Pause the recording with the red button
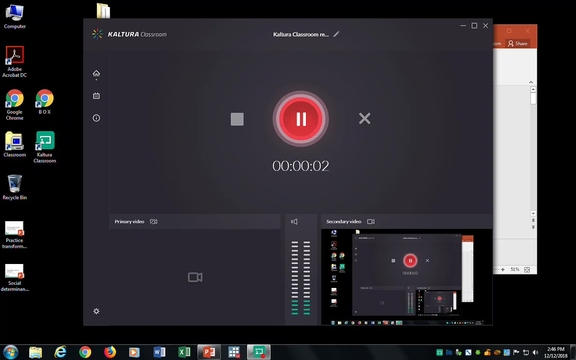576x360 pixels. (300, 119)
